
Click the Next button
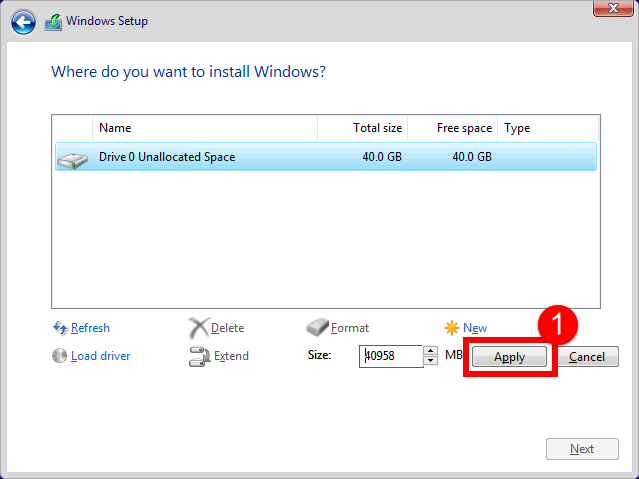click(582, 449)
